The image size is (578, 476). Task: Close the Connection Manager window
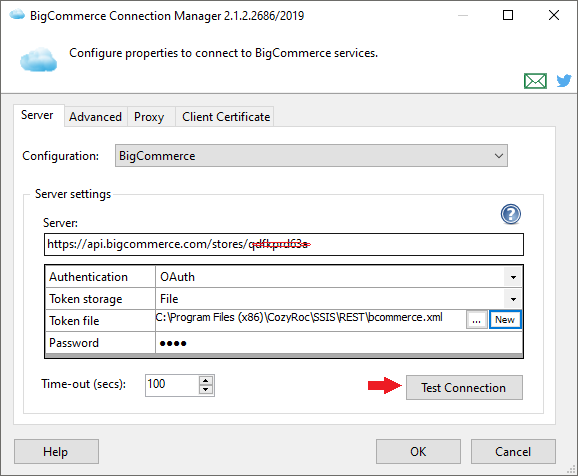[554, 15]
